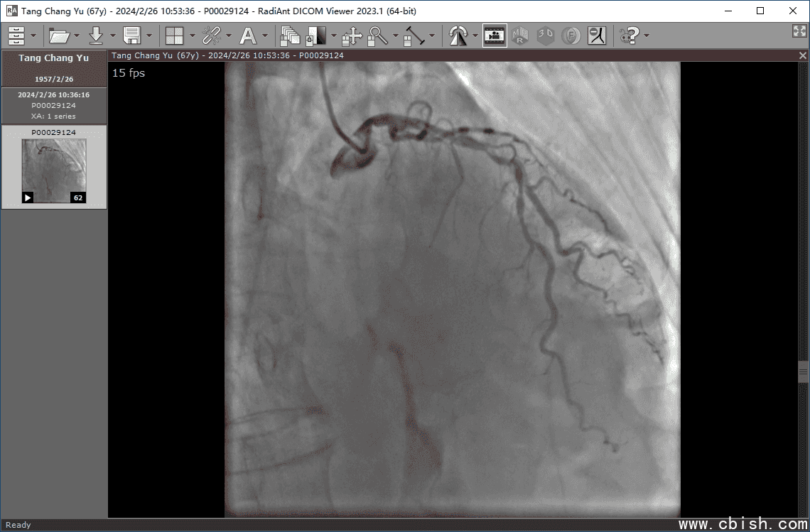Select the length measurement tool
Viewport: 810px width, 532px height.
tap(414, 36)
